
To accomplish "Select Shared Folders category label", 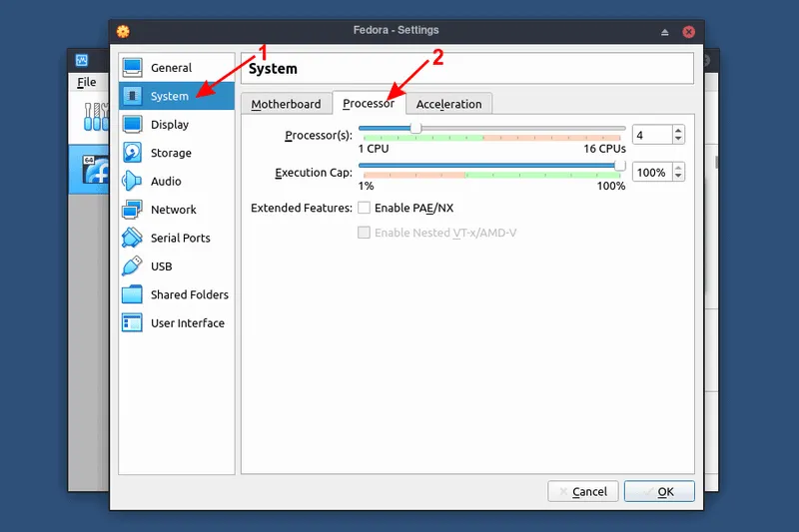I will [x=190, y=294].
